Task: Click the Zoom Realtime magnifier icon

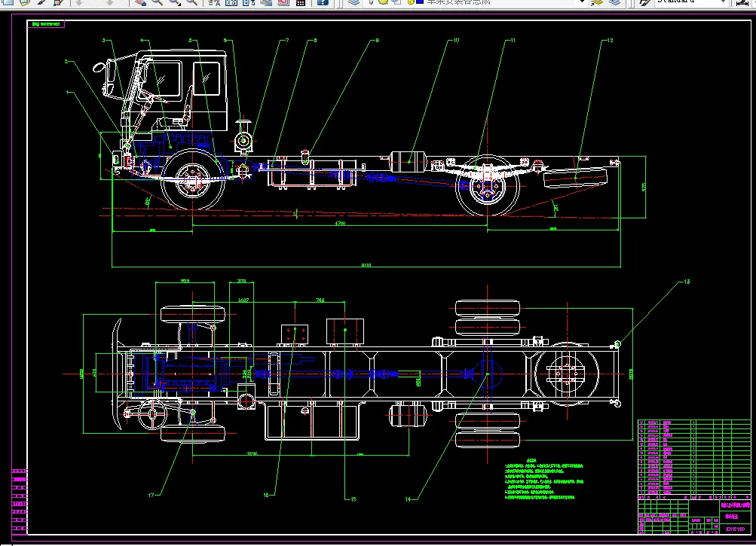Action: 158,2
